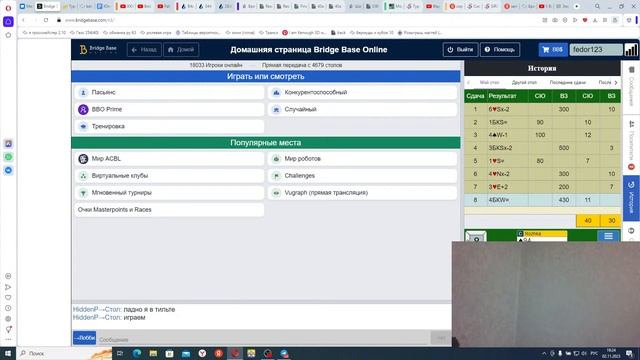Image resolution: width=640 pixels, height=360 pixels.
Task: Select history row 7 with 3♥E+2
Action: [x=542, y=187]
